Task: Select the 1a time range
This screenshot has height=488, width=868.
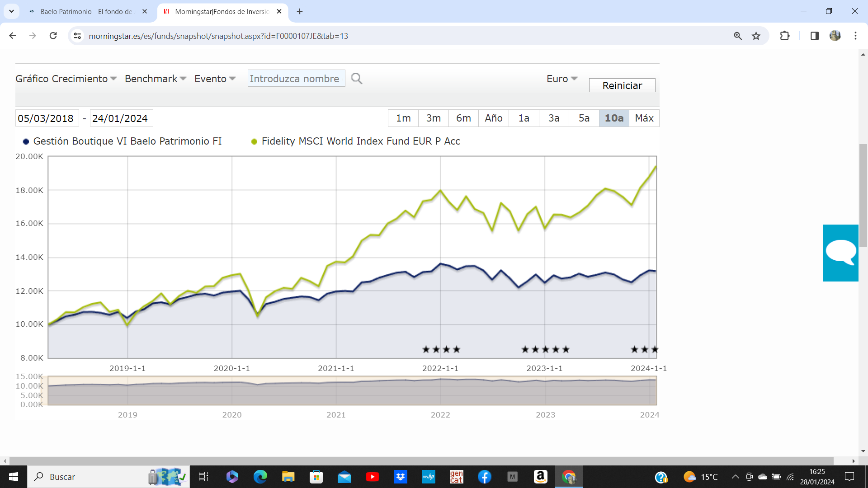Action: click(x=524, y=118)
